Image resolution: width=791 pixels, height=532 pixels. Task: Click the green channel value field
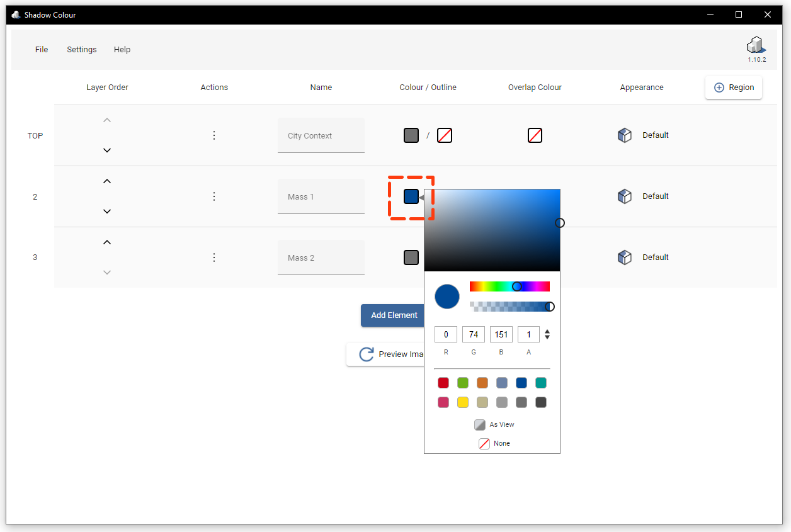pyautogui.click(x=473, y=334)
